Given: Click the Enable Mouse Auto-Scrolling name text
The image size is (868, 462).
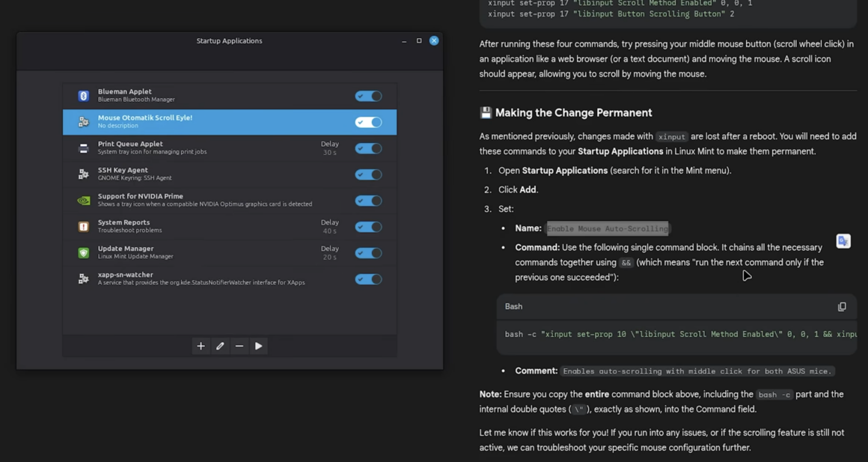Looking at the screenshot, I should [x=608, y=228].
